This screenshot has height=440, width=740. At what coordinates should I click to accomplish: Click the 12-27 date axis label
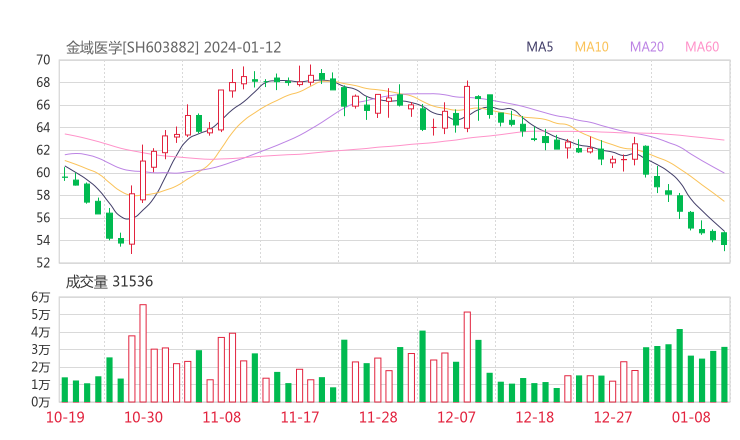(x=613, y=417)
